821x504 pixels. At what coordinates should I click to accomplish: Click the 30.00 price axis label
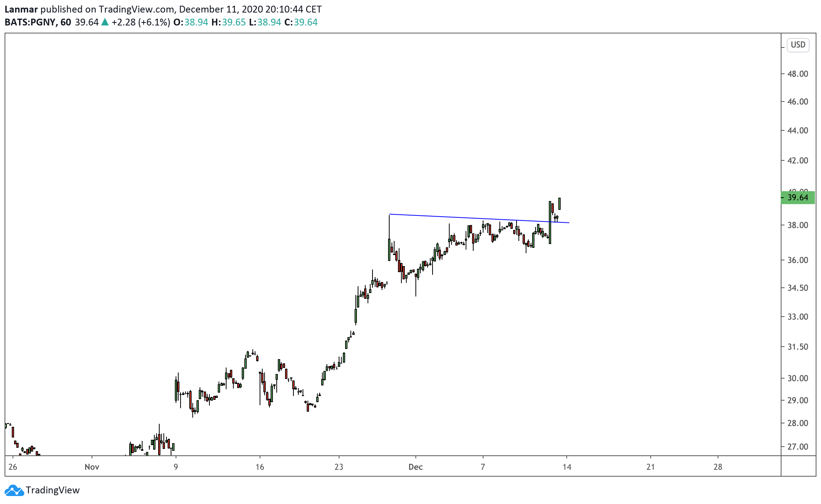(x=798, y=378)
